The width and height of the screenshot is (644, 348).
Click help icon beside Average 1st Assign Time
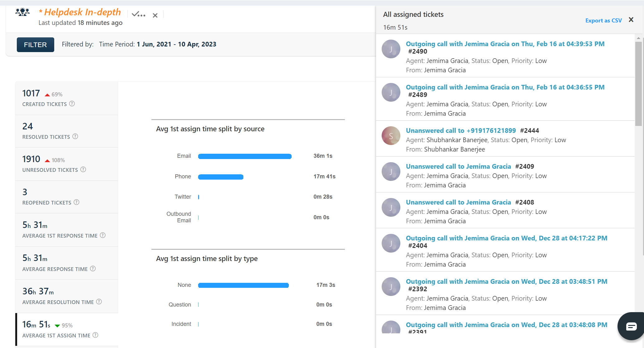95,335
